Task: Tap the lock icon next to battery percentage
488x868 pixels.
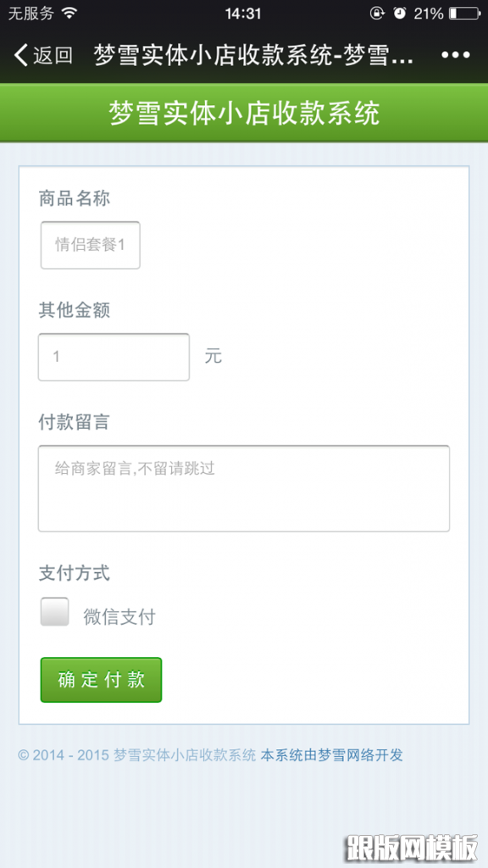Action: pyautogui.click(x=377, y=13)
